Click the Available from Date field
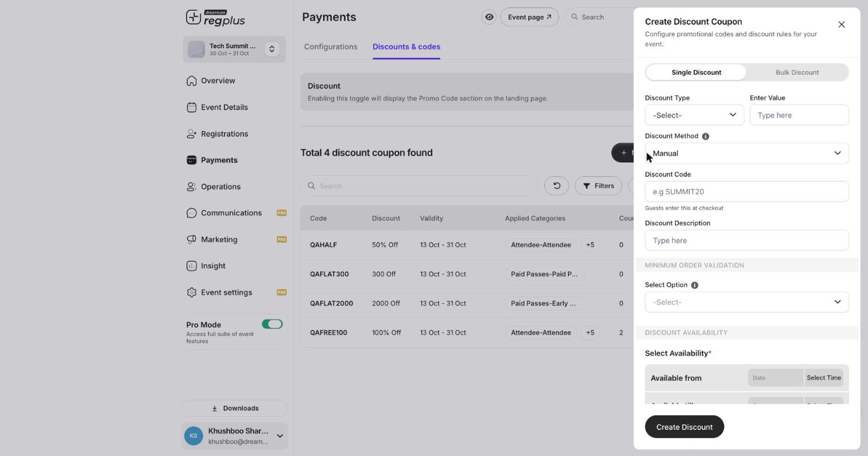The height and width of the screenshot is (456, 868). tap(775, 378)
